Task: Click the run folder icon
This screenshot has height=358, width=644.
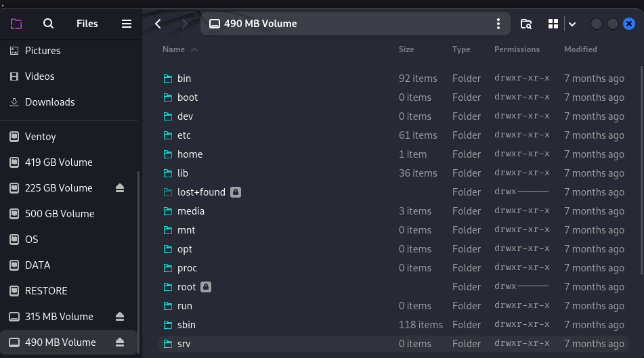Action: point(167,306)
